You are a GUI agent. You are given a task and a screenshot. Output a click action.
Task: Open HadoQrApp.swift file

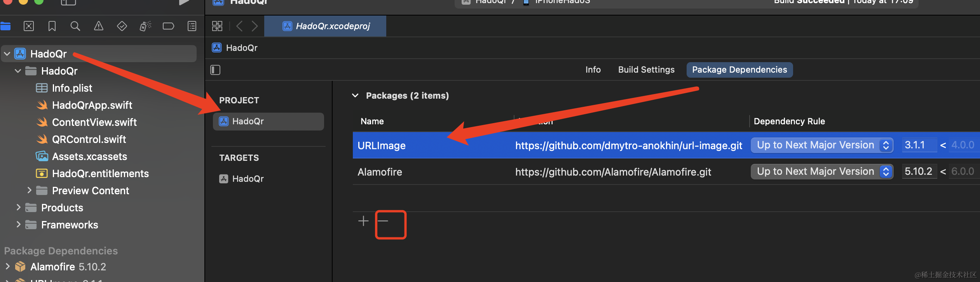click(92, 105)
